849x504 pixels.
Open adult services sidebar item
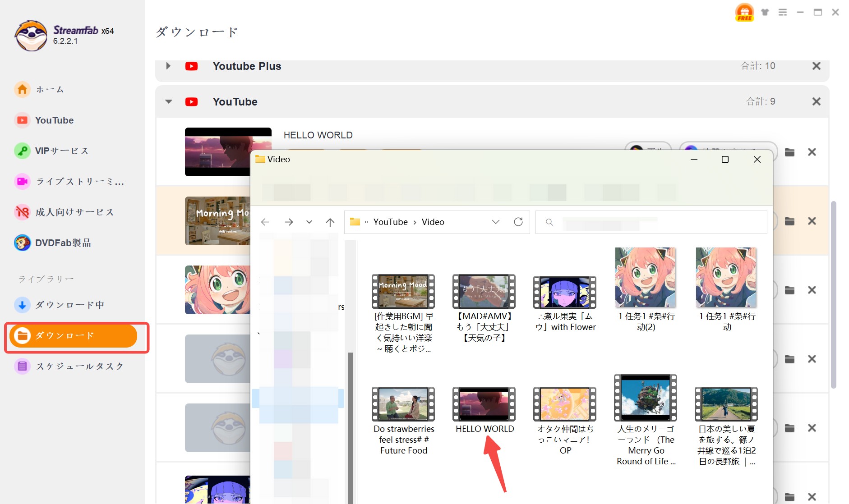(64, 212)
